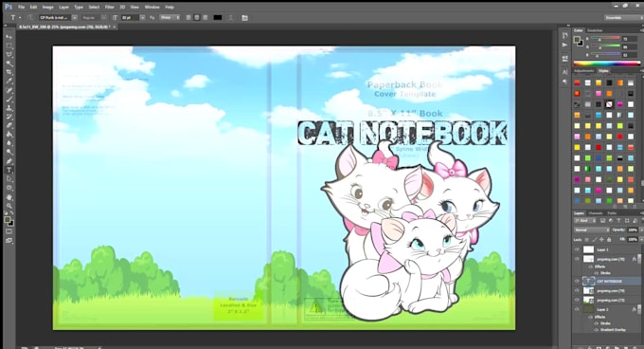Open the font size dropdown
The width and height of the screenshot is (644, 349).
[142, 18]
